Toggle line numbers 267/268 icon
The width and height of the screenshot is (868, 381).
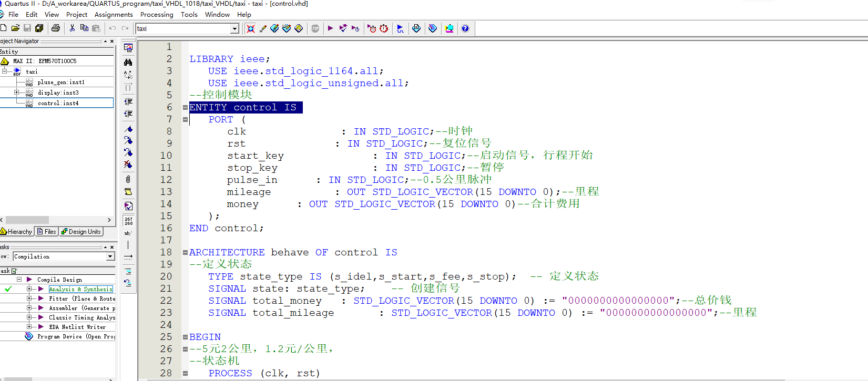click(128, 221)
